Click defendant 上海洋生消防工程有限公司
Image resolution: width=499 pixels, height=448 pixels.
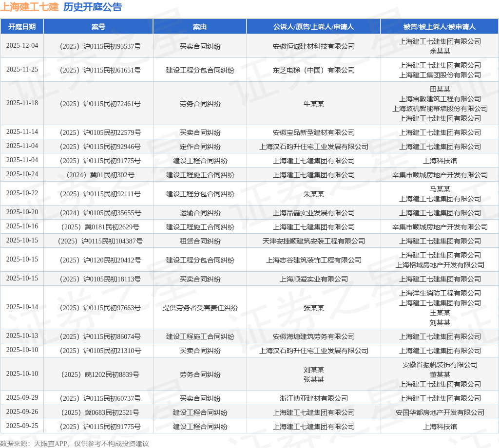(440, 294)
